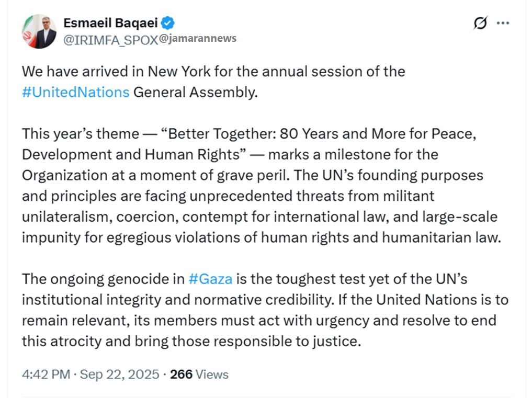Click Esmaeil Baqaei's profile avatar

click(39, 31)
